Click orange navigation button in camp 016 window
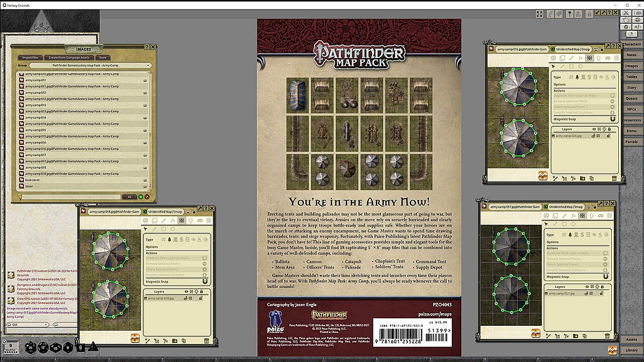The image size is (644, 362). pyautogui.click(x=543, y=175)
